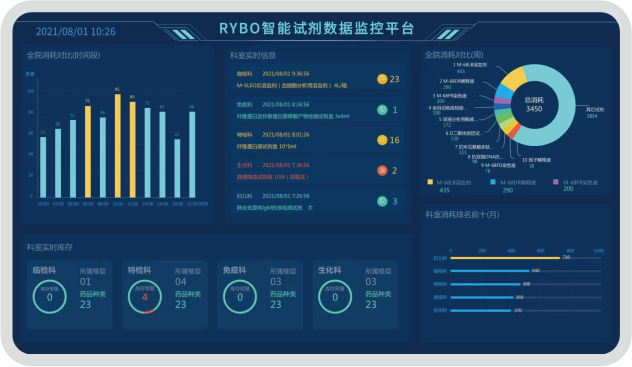Image resolution: width=632 pixels, height=367 pixels.
Task: Click the 全院消耗对比(时间段) heading
Action: [x=63, y=55]
